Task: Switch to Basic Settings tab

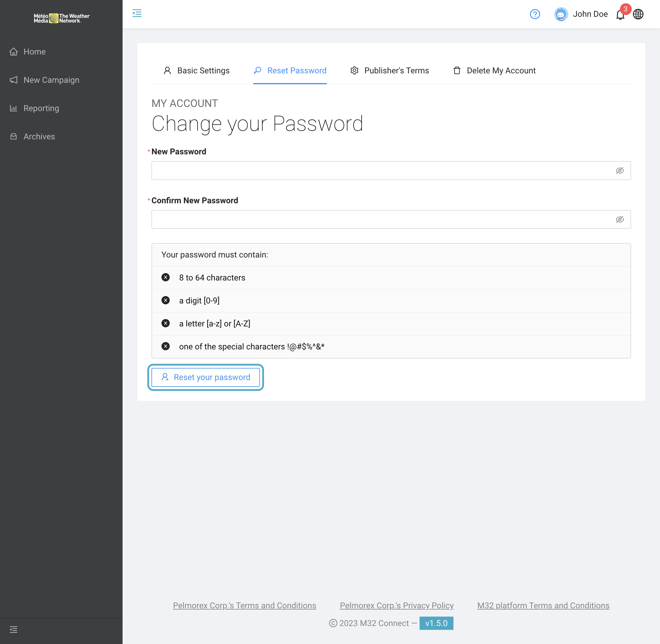Action: [x=196, y=70]
